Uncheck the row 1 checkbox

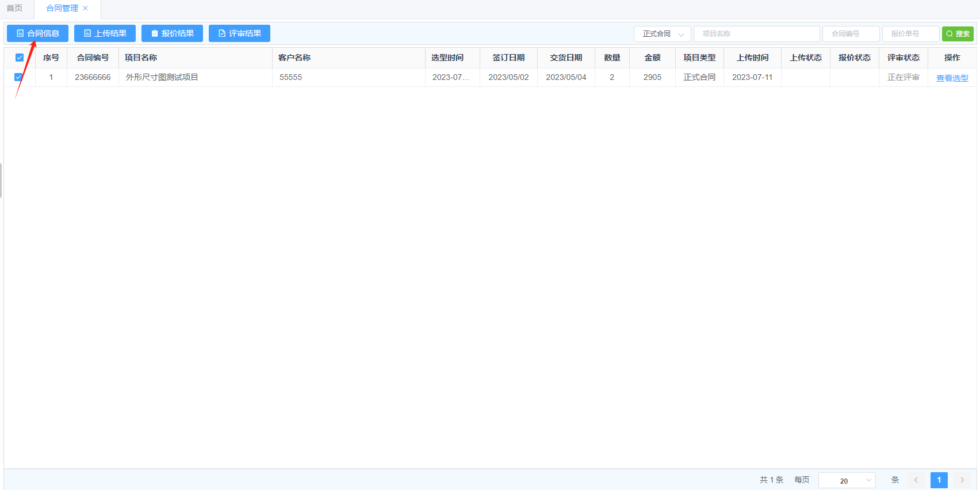pyautogui.click(x=18, y=77)
